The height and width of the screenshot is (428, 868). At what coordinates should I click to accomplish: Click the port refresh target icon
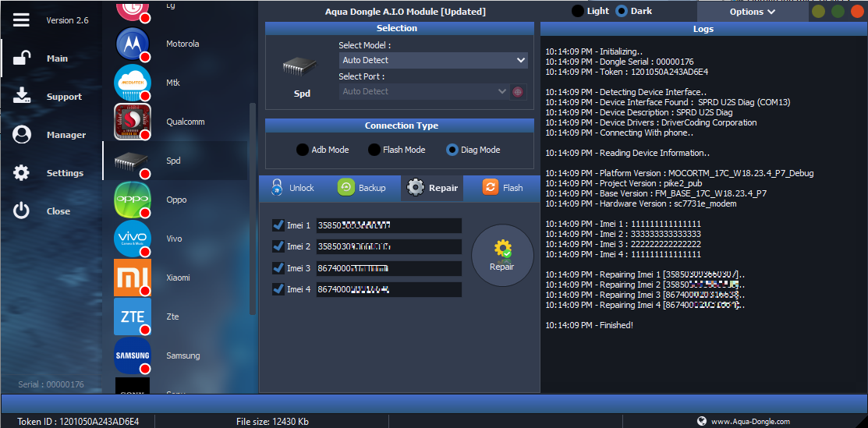518,91
